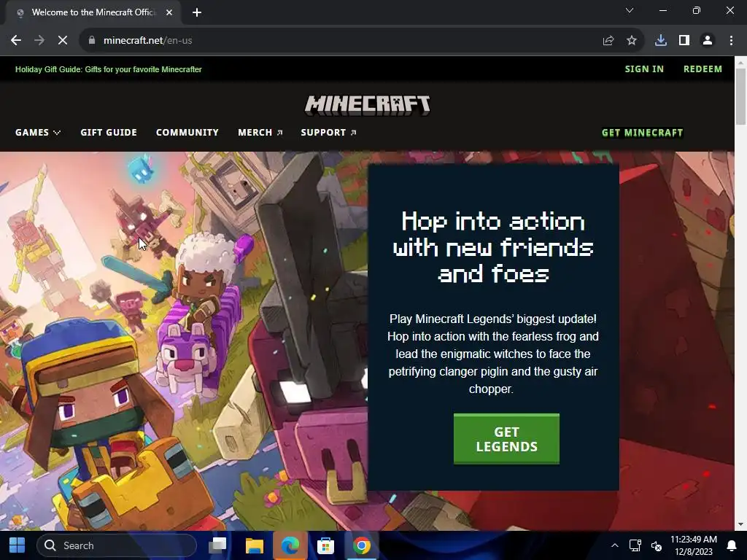Open GIFT GUIDE menu item
The image size is (747, 560).
click(x=109, y=133)
